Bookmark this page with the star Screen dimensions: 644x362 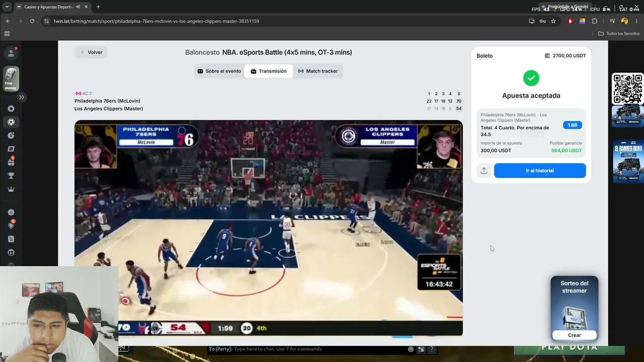(x=553, y=21)
